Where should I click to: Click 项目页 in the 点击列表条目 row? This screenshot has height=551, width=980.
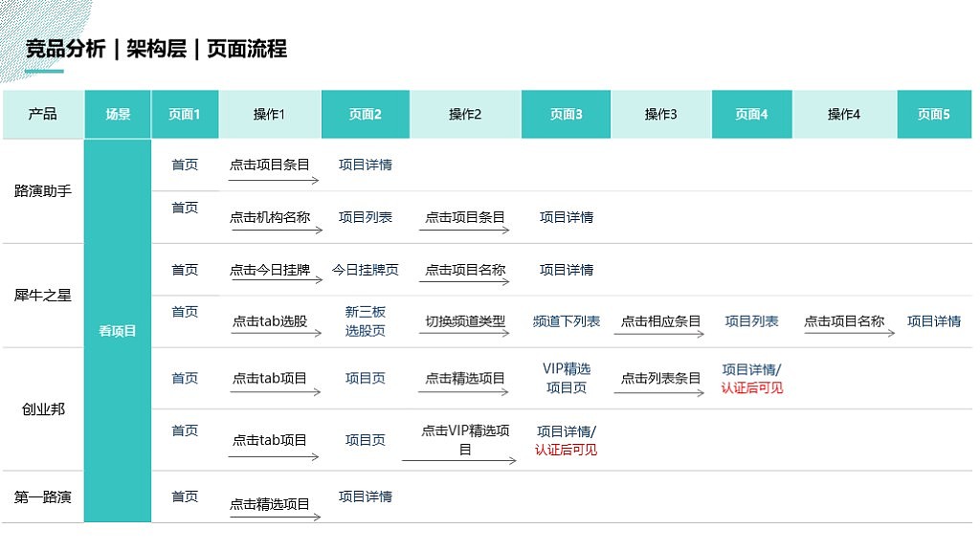pyautogui.click(x=365, y=379)
